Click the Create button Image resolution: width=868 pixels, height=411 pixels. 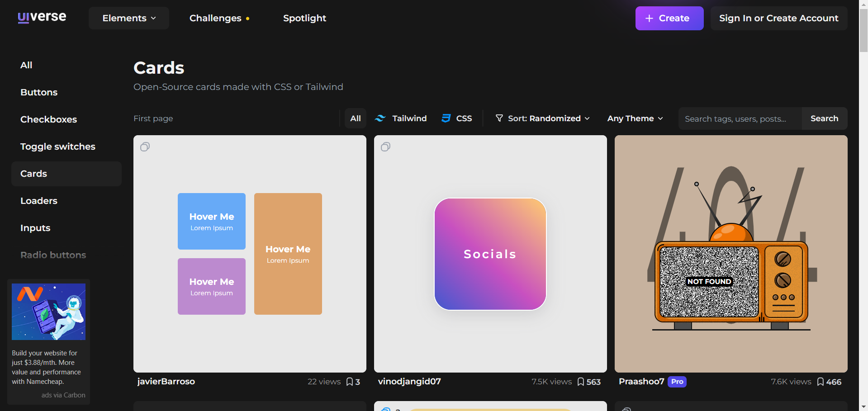click(669, 18)
